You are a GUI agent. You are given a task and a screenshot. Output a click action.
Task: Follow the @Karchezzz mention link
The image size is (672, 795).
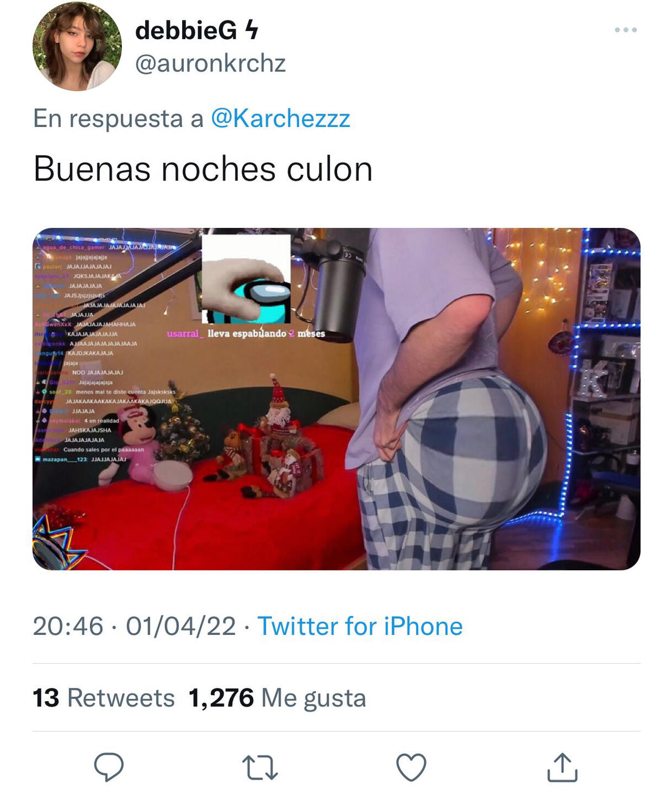280,118
